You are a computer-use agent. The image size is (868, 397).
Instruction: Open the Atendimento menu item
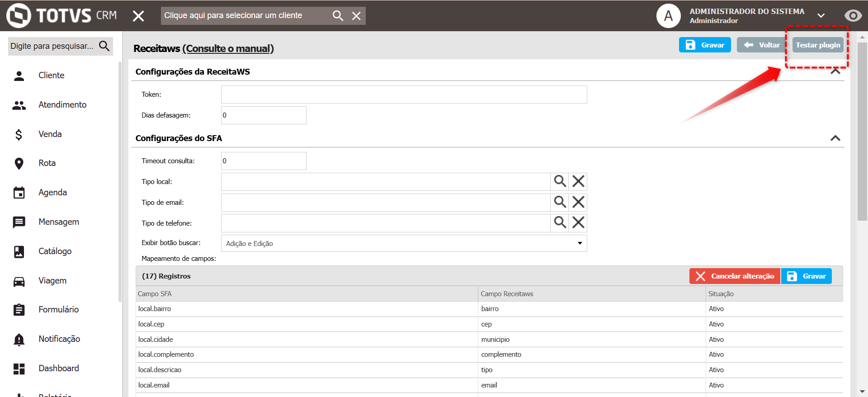[x=62, y=105]
